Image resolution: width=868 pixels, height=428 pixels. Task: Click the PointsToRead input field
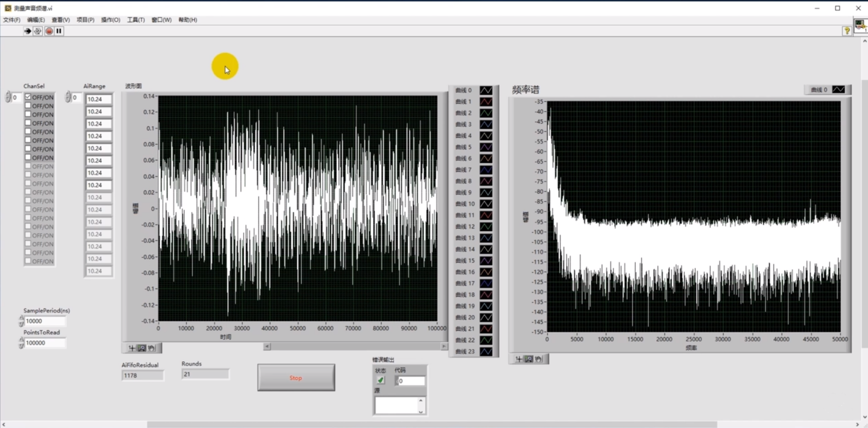(45, 343)
